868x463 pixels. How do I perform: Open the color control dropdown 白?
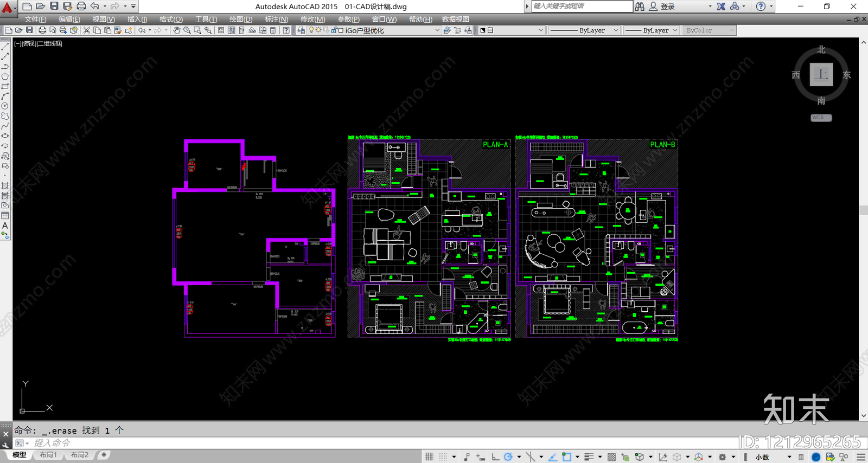pyautogui.click(x=511, y=30)
